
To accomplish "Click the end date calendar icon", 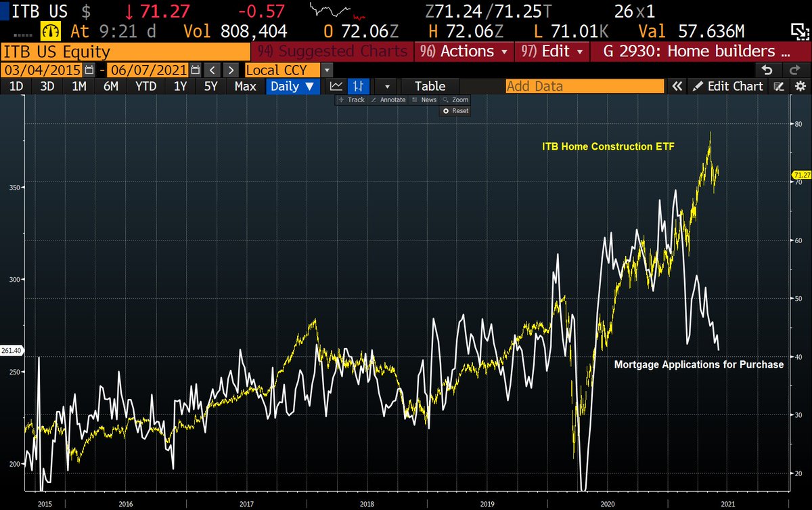I will coord(196,70).
